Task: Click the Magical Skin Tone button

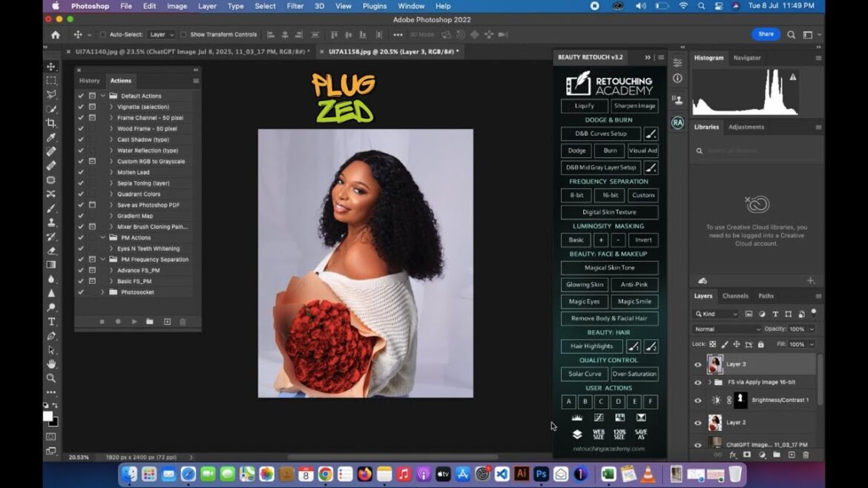Action: tap(609, 268)
